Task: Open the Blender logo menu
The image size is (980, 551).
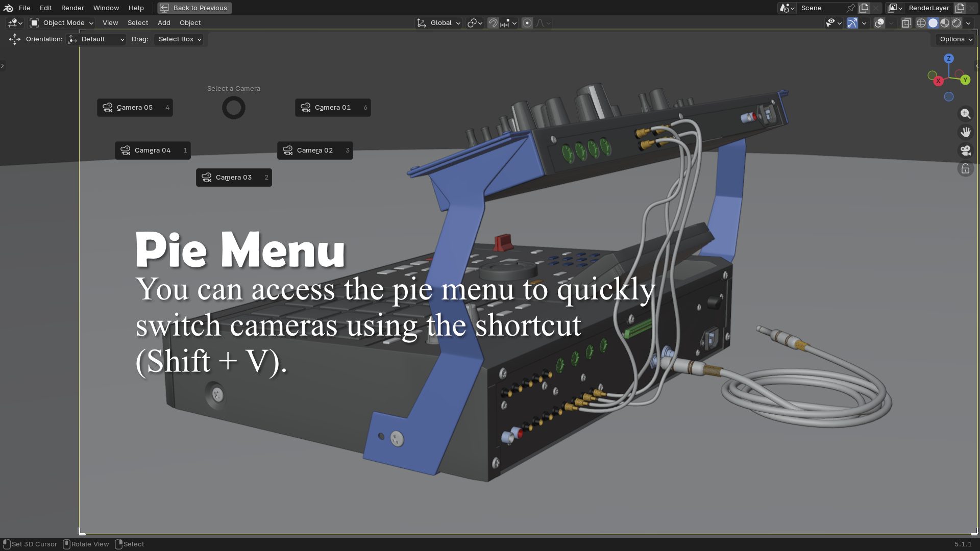Action: tap(8, 8)
